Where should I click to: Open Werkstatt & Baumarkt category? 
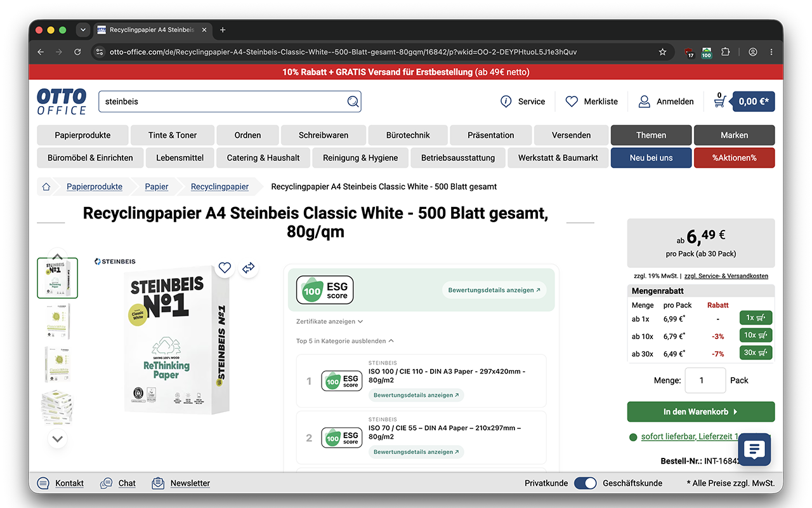pos(558,158)
